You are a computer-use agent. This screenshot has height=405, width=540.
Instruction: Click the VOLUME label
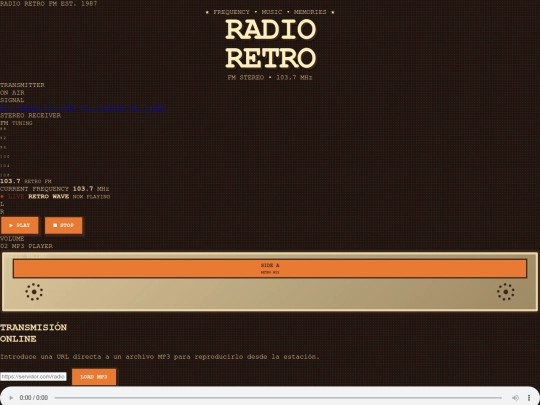pyautogui.click(x=12, y=238)
